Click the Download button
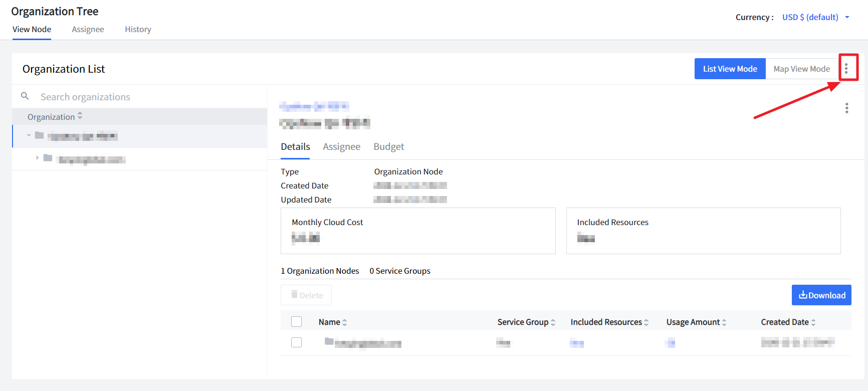Screen dimensions: 868x391 (821, 295)
